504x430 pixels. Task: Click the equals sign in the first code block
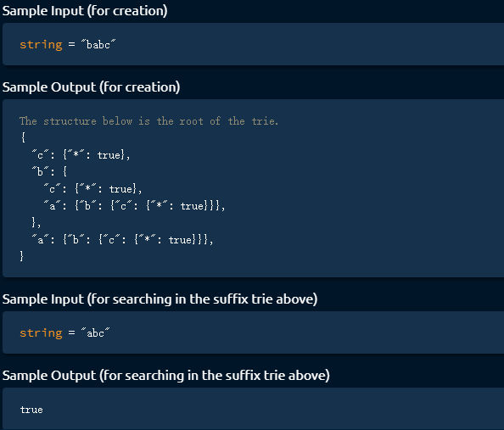(71, 44)
